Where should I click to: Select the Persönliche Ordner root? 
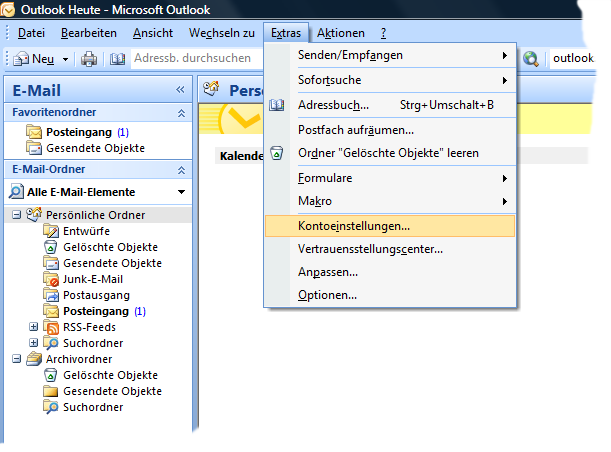click(95, 215)
